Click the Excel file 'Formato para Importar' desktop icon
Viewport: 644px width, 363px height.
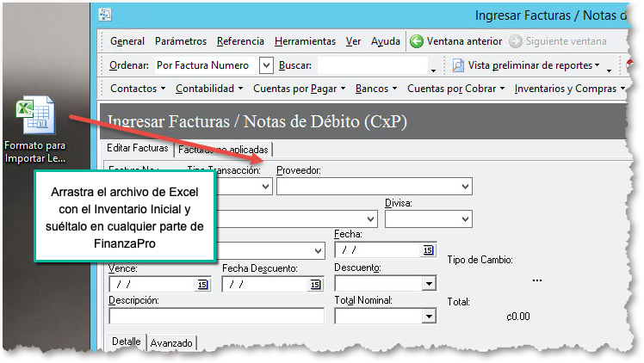click(x=35, y=115)
